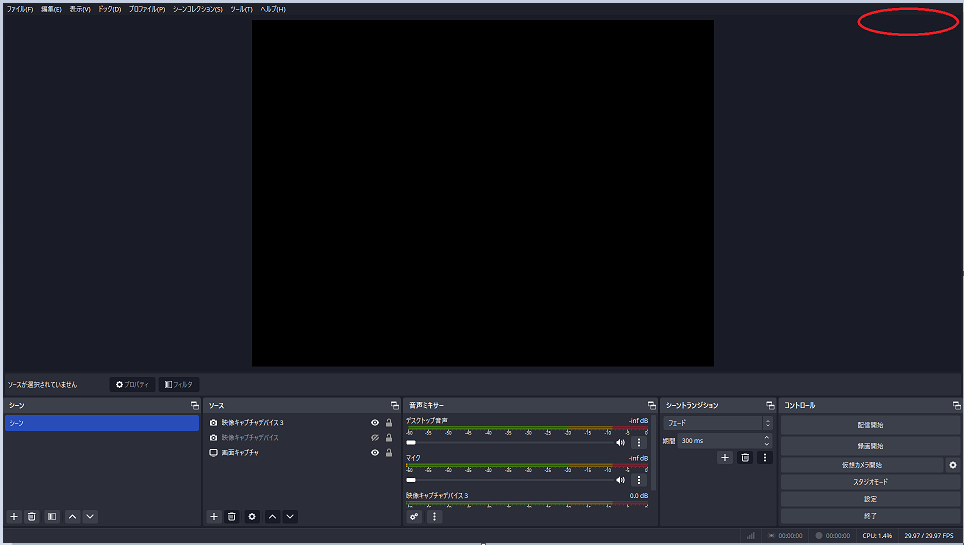The height and width of the screenshot is (545, 964).
Task: Open source properties gear in Sources dock
Action: [x=252, y=517]
